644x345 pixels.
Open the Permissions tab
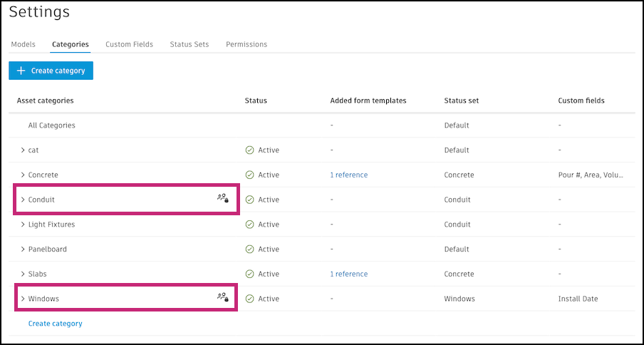[x=246, y=44]
